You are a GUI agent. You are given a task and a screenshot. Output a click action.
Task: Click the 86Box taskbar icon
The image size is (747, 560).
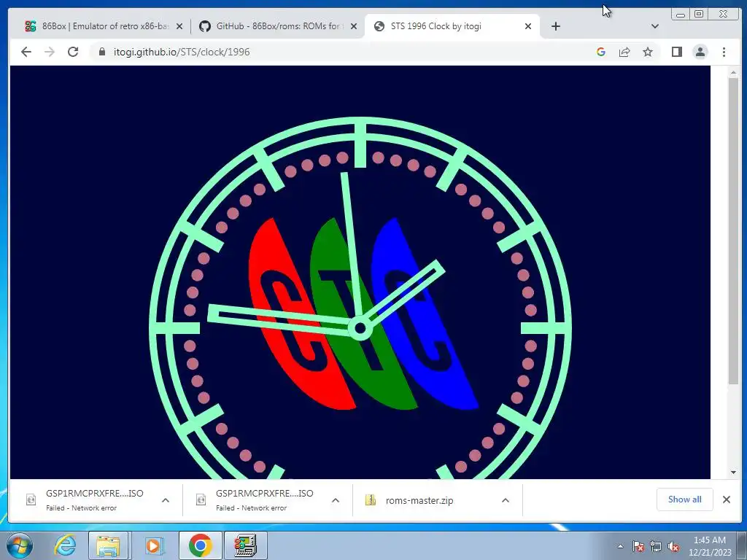pyautogui.click(x=245, y=545)
